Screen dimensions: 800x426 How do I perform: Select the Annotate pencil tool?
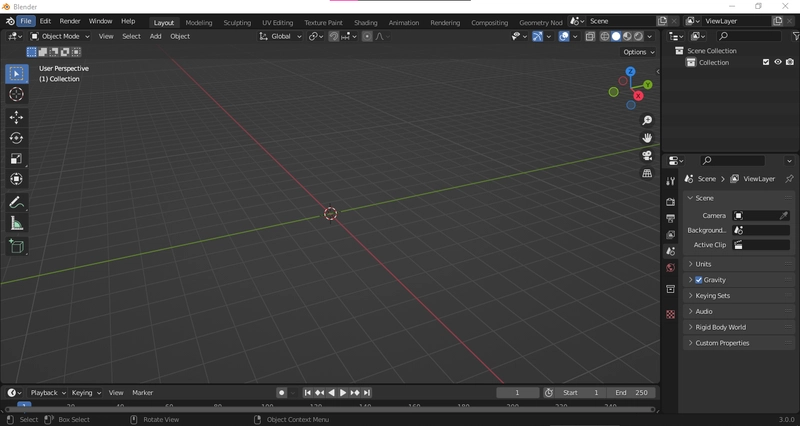pyautogui.click(x=16, y=203)
